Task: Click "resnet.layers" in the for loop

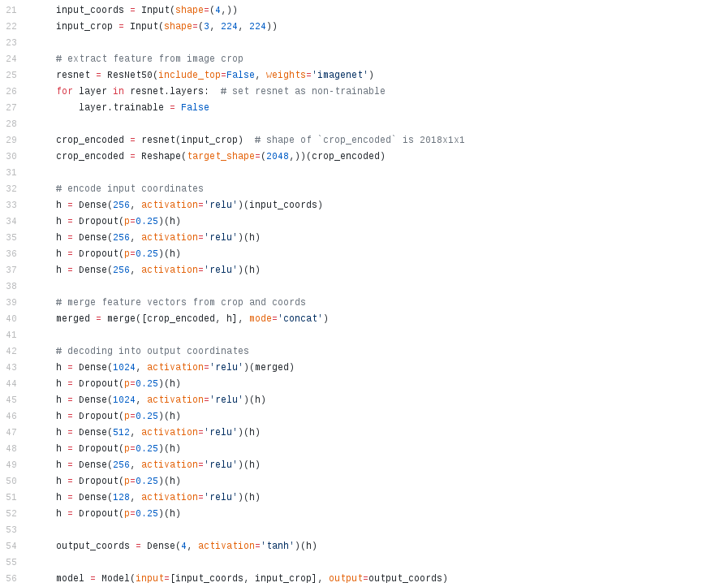Action: [x=166, y=91]
